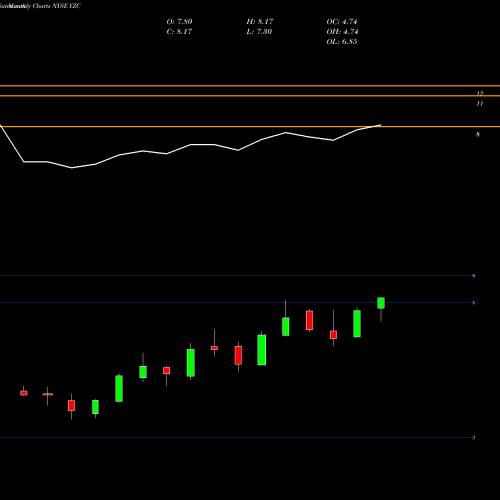Image resolution: width=500 pixels, height=500 pixels.
Task: Click the 'OC: 4.74' value
Action: (x=342, y=22)
